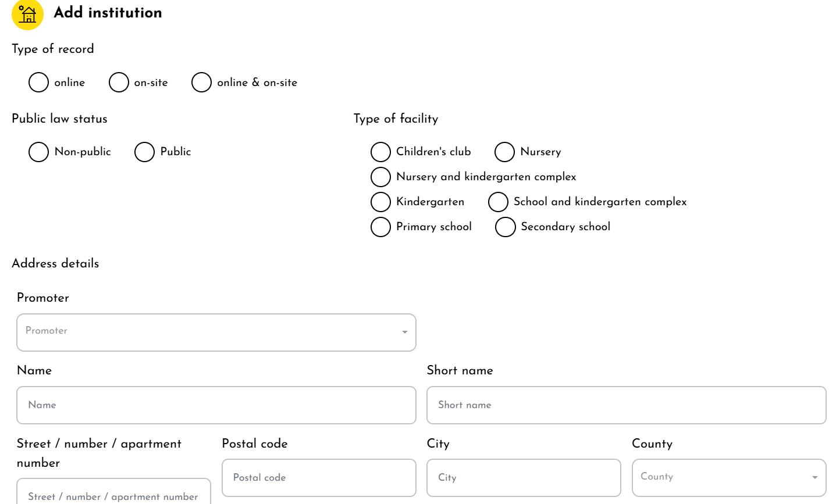Focus the City input field
The height and width of the screenshot is (504, 836).
point(524,478)
